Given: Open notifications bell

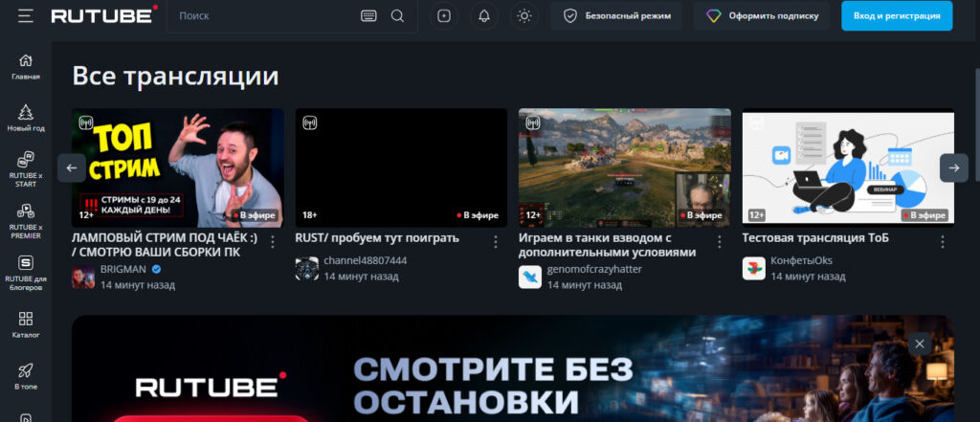Looking at the screenshot, I should pyautogui.click(x=483, y=16).
